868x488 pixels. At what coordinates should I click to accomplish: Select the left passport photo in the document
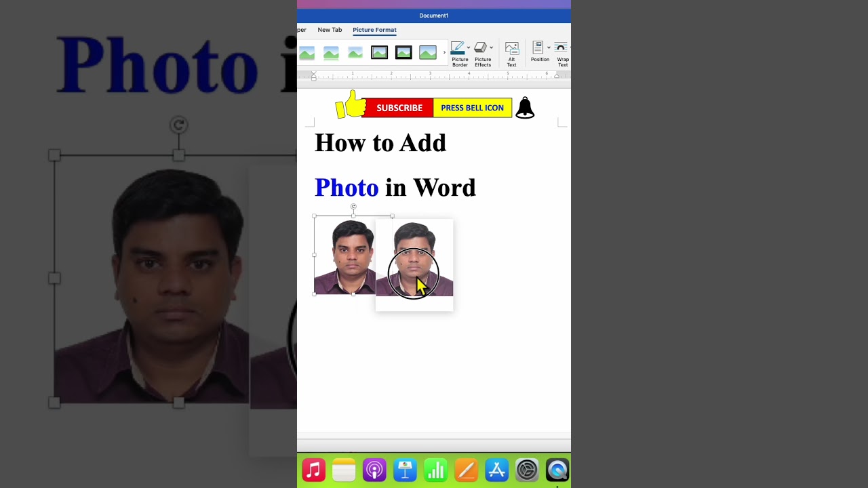(x=344, y=256)
